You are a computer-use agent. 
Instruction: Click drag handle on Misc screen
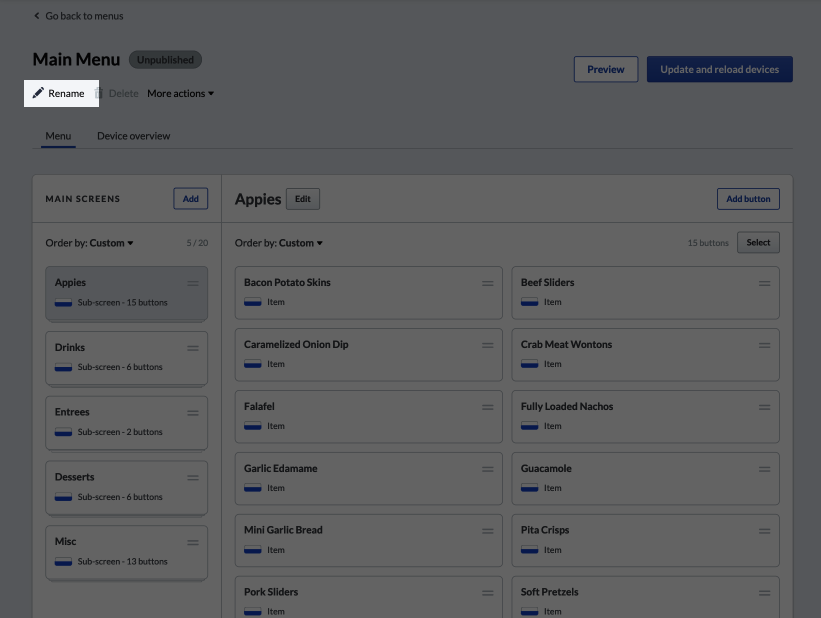pyautogui.click(x=193, y=542)
